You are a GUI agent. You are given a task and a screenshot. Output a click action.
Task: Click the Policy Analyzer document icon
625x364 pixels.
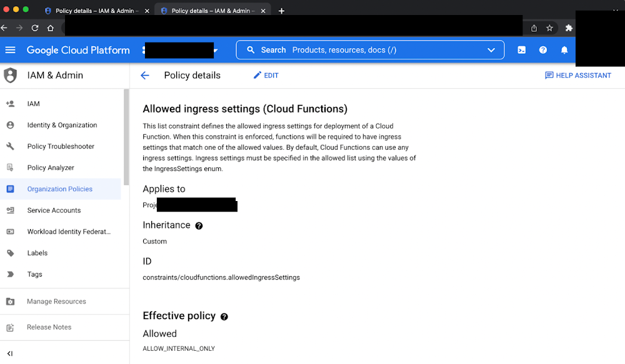tap(11, 168)
